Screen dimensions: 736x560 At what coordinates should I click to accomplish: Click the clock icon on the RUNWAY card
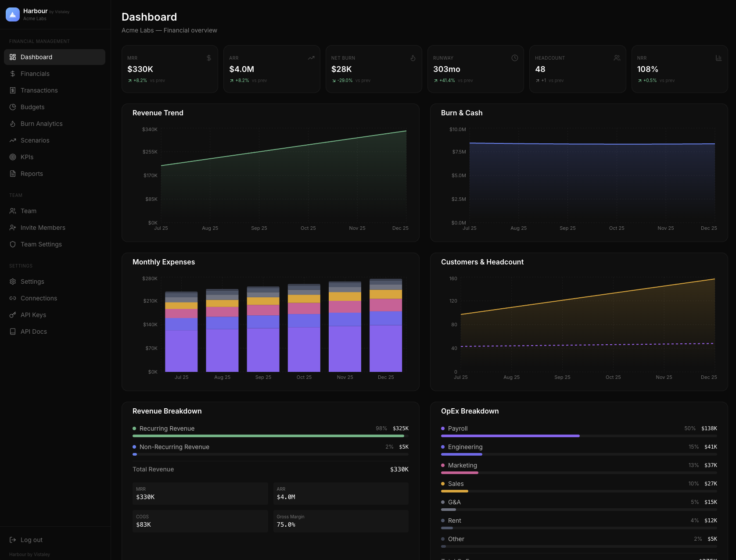(514, 57)
